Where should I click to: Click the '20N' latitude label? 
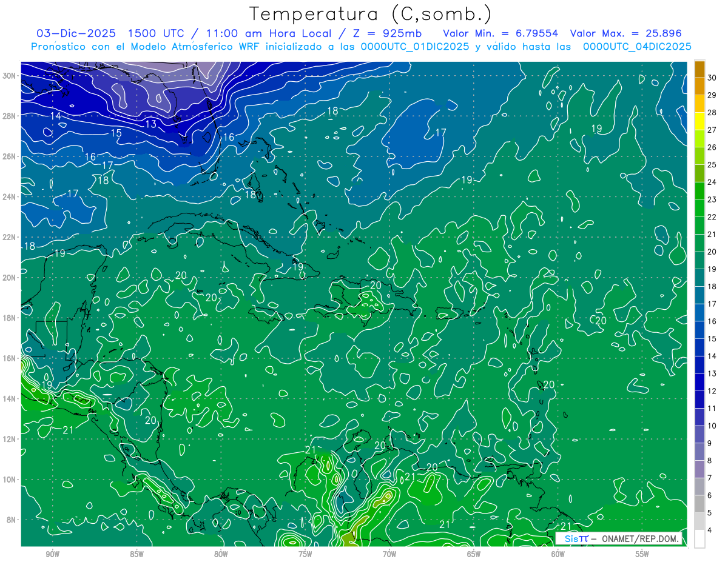[x=10, y=278]
